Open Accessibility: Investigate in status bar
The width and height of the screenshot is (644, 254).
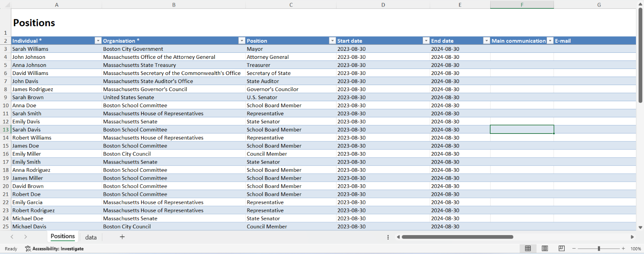pyautogui.click(x=54, y=249)
